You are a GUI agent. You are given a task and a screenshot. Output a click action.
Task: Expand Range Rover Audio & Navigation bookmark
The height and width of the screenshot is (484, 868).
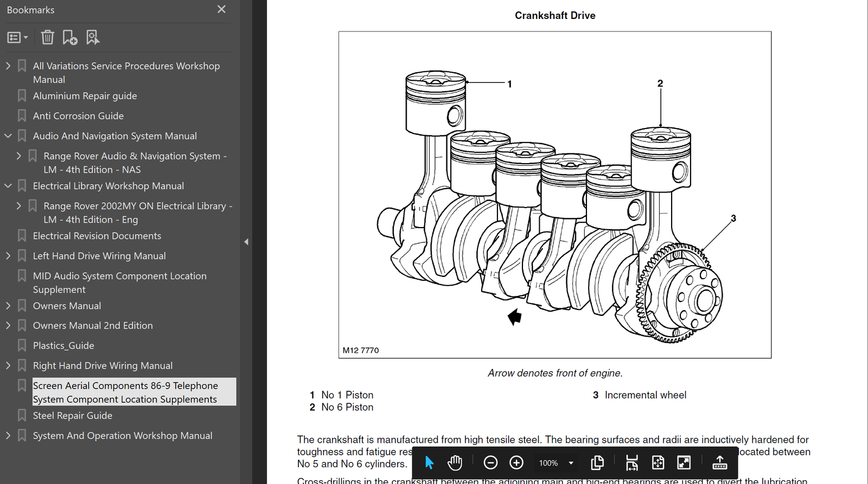[x=19, y=156]
